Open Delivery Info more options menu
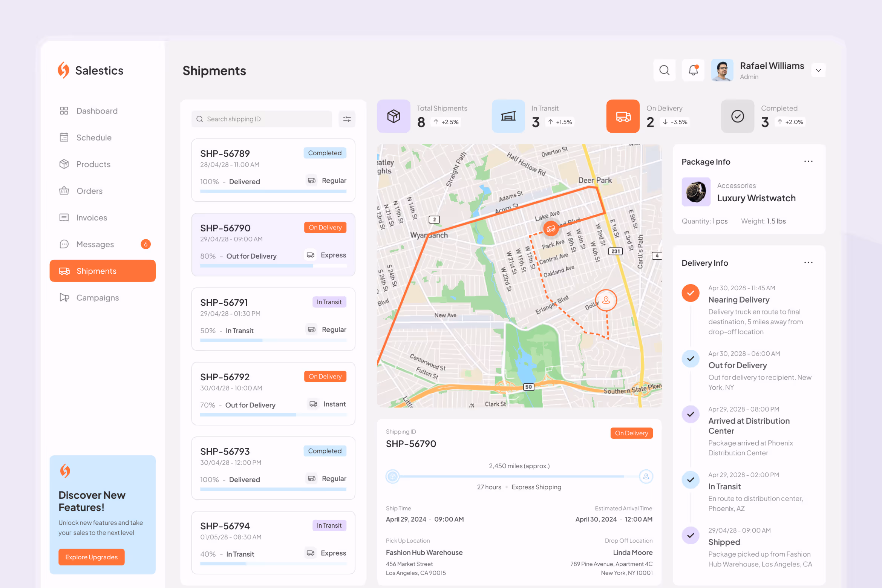This screenshot has width=882, height=588. pyautogui.click(x=808, y=263)
